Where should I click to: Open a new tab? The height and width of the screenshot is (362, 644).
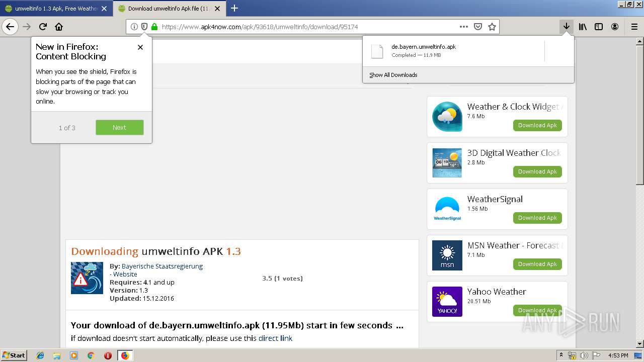point(234,8)
